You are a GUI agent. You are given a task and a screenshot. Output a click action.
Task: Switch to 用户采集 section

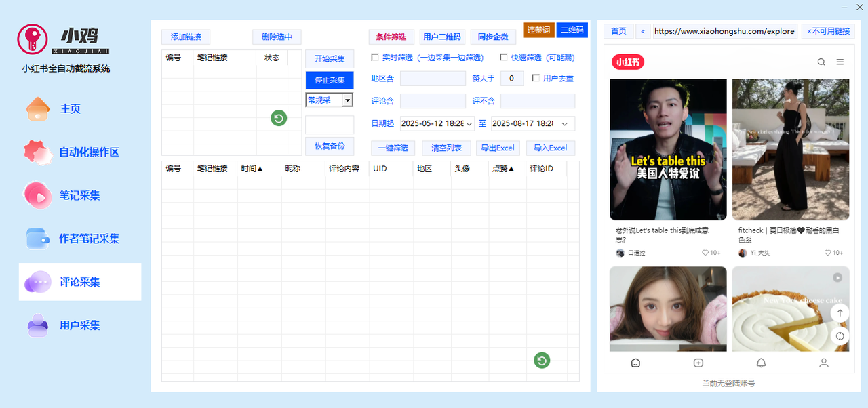pos(80,325)
